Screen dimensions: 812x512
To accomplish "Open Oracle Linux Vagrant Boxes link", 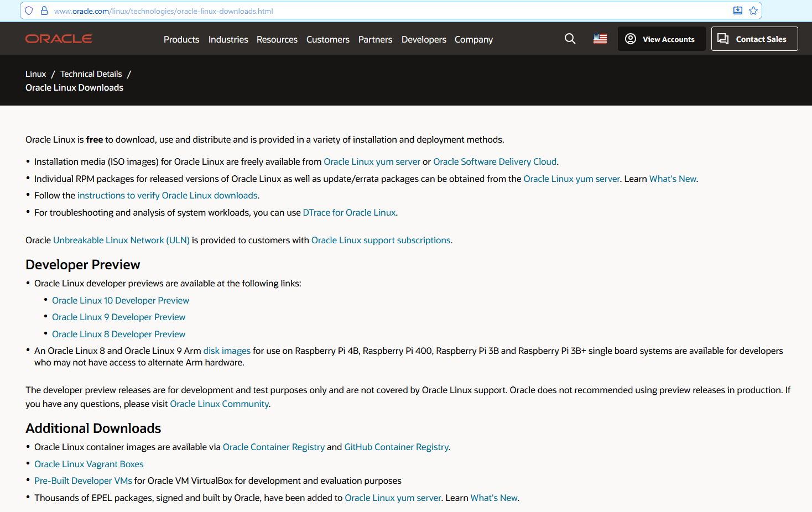I will 89,464.
